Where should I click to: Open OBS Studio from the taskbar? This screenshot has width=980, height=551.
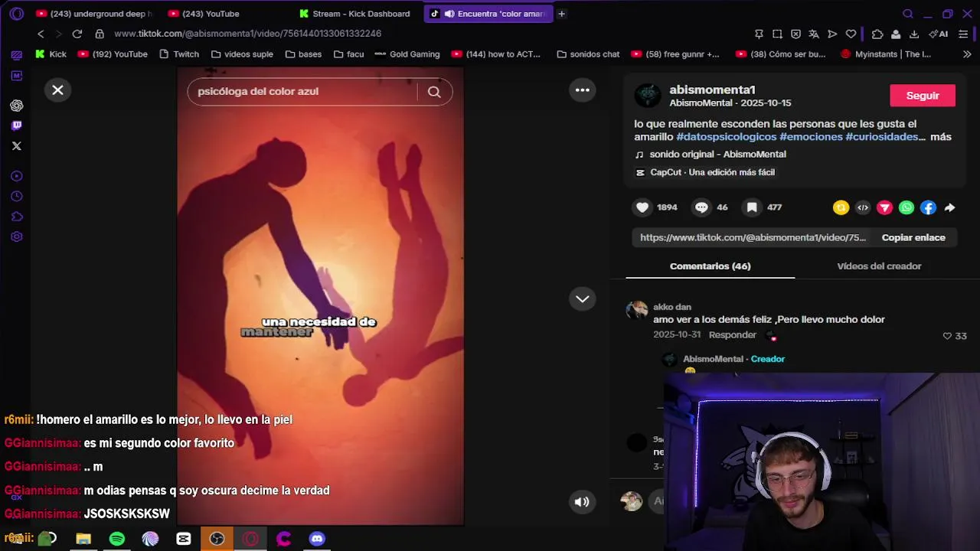coord(217,539)
